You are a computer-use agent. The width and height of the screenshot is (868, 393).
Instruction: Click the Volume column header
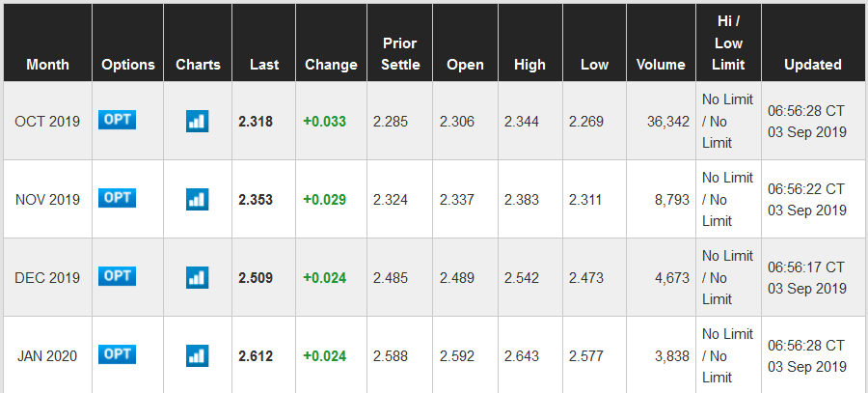(x=661, y=65)
